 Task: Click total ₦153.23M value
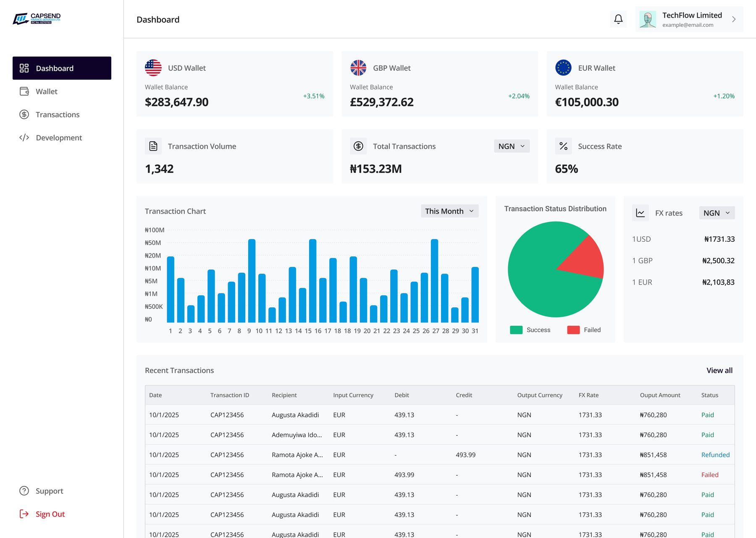(x=376, y=169)
